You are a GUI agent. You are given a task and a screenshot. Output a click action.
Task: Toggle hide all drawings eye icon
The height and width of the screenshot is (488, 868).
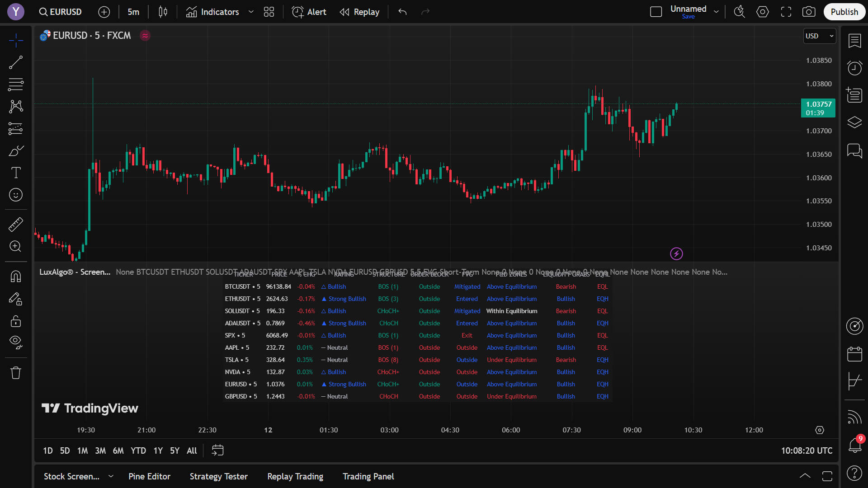(x=16, y=343)
